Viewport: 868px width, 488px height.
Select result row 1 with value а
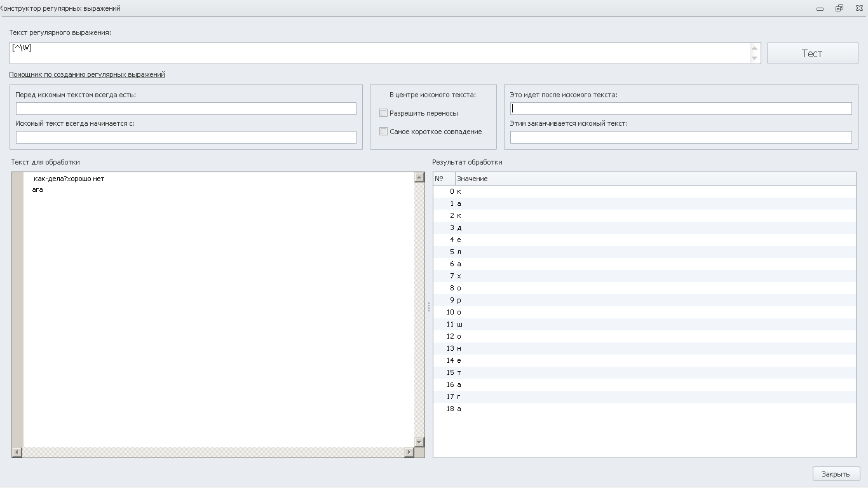[x=644, y=203]
